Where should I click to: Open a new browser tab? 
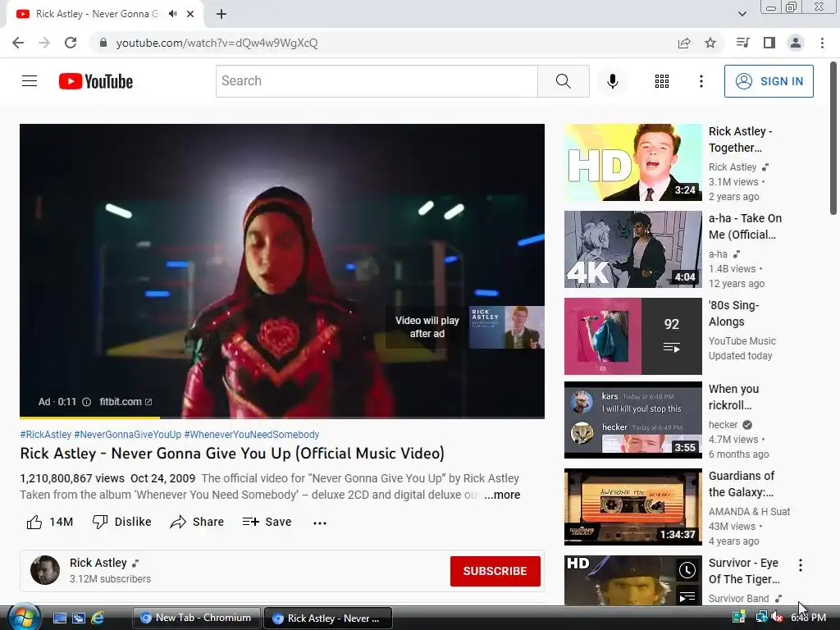[221, 14]
